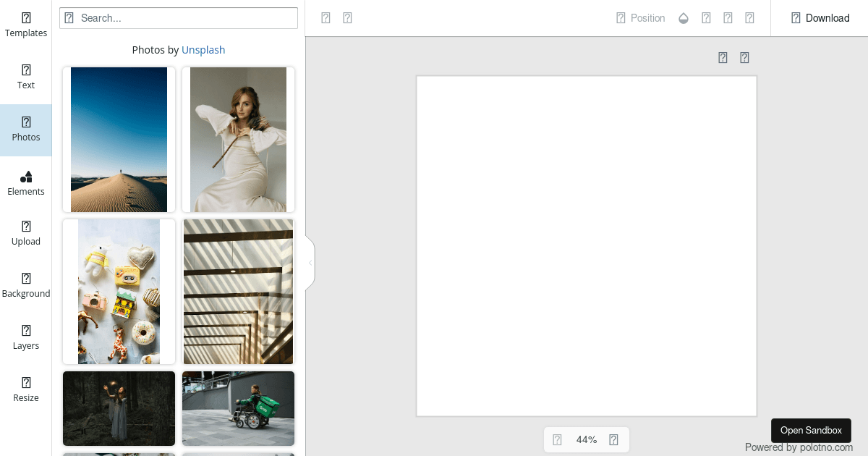
Task: Switch to the Templates tab
Action: [x=26, y=25]
